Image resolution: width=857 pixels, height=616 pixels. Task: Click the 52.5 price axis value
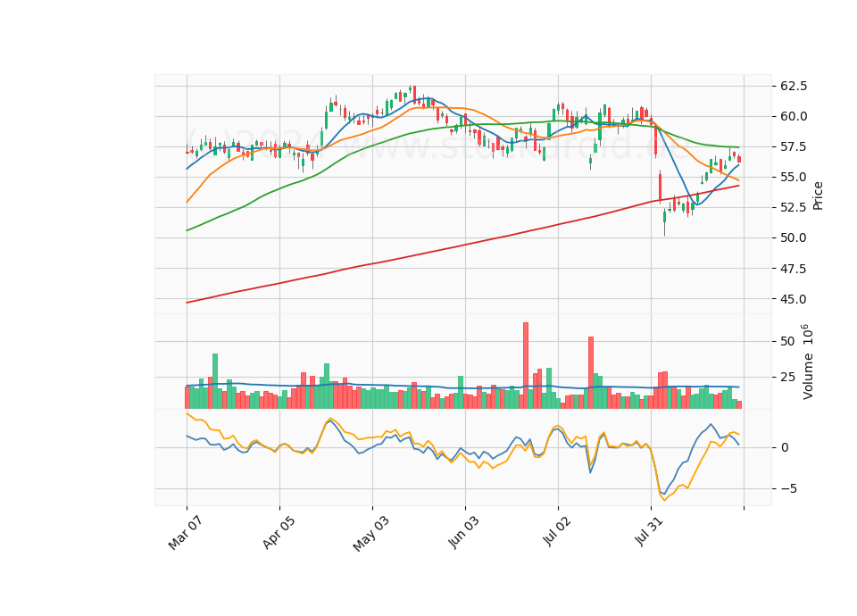[794, 208]
